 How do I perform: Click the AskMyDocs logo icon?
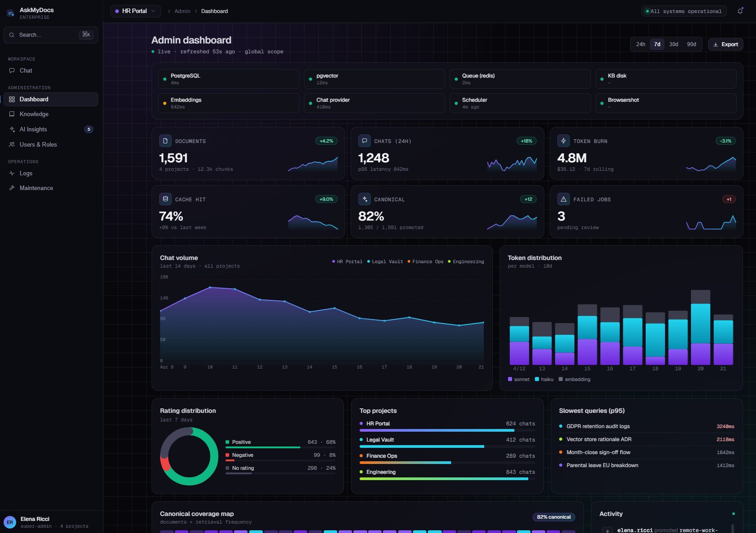tap(10, 13)
